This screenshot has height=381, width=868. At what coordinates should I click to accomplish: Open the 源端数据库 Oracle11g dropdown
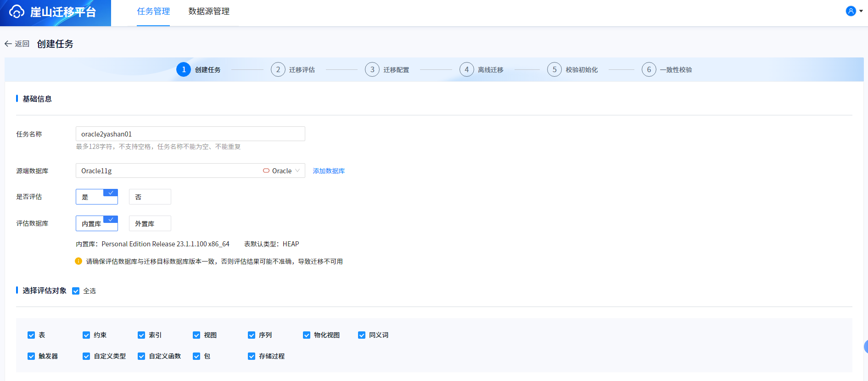click(190, 171)
